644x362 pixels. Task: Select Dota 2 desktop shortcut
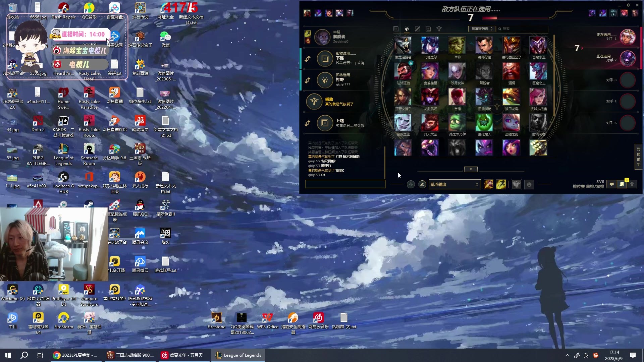pos(38,124)
